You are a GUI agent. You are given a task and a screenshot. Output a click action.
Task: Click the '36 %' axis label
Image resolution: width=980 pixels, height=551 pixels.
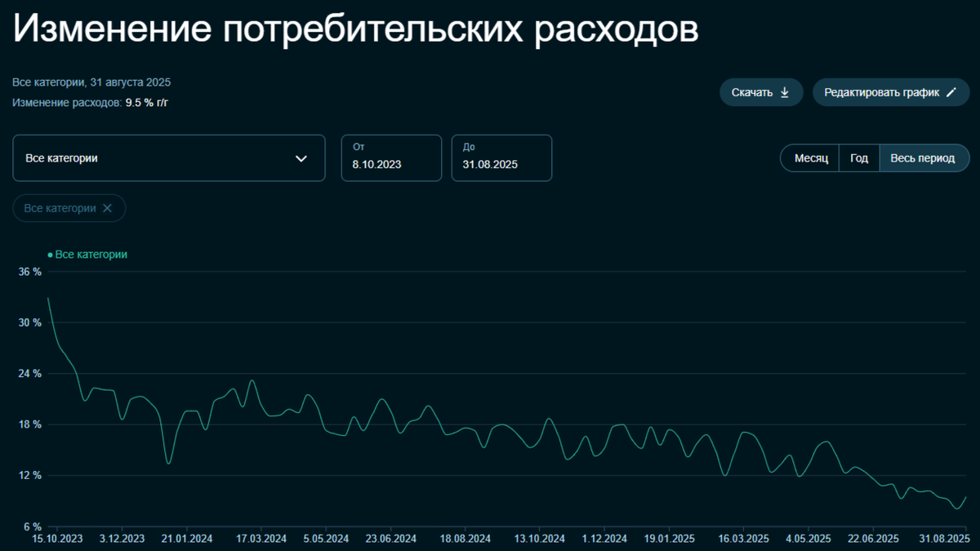[x=30, y=272]
